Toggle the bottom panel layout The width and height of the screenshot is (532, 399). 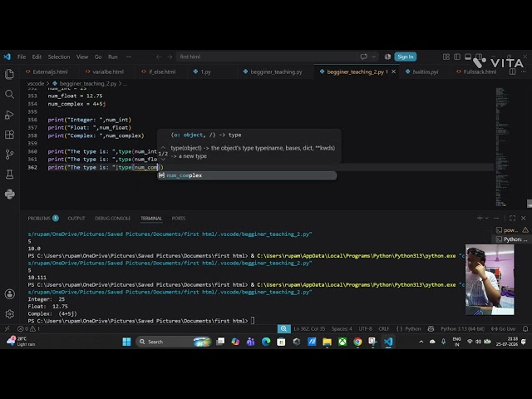coord(468,57)
